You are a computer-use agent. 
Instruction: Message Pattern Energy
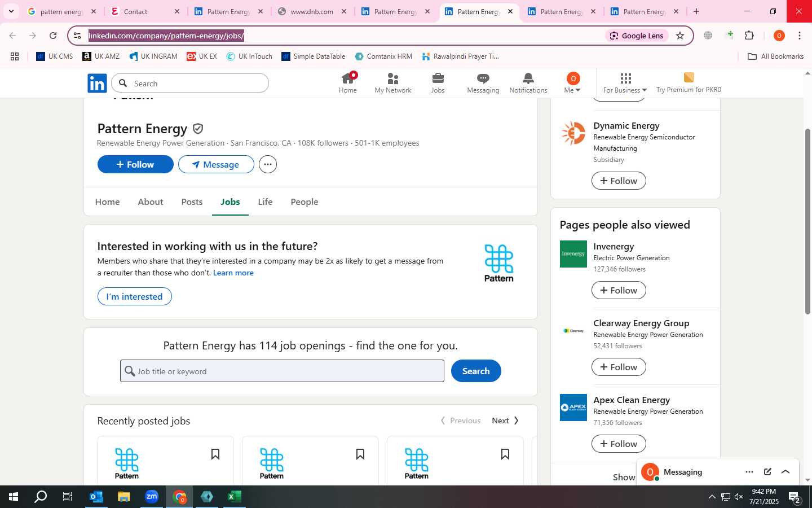[x=216, y=164]
